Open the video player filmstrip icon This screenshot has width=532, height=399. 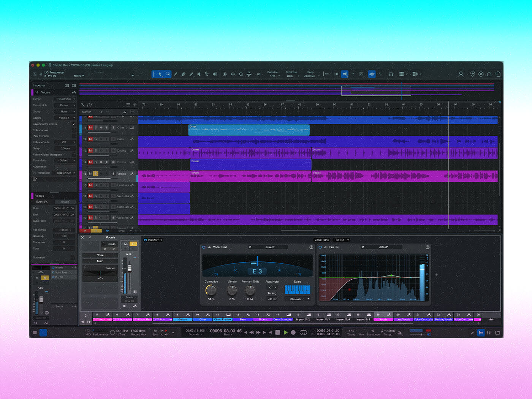pos(391,74)
